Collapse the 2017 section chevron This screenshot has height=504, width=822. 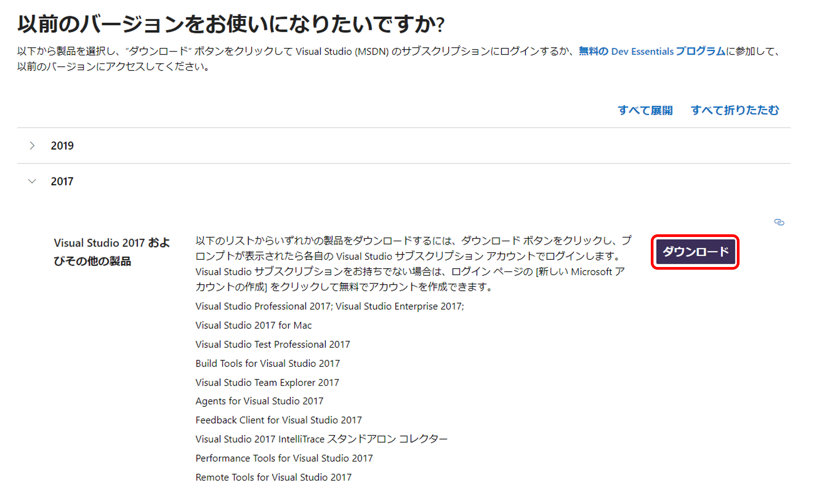point(32,181)
